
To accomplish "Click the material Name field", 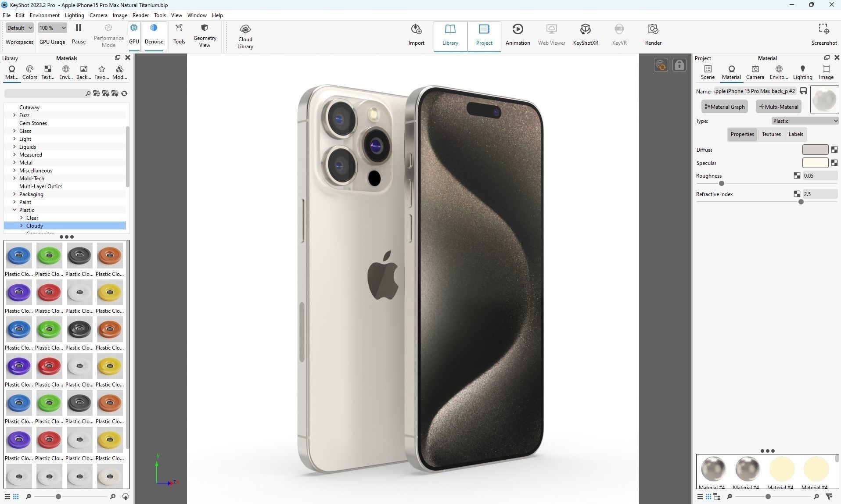I will pos(755,91).
